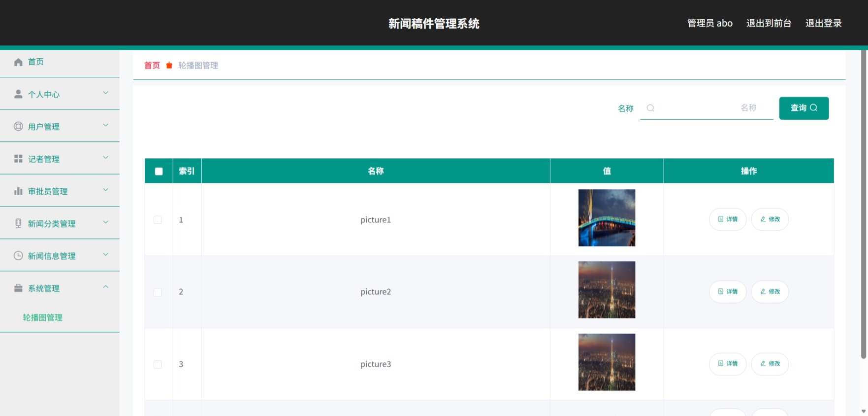Click the briefcase icon beside 系统管理
The height and width of the screenshot is (416, 868).
18,288
